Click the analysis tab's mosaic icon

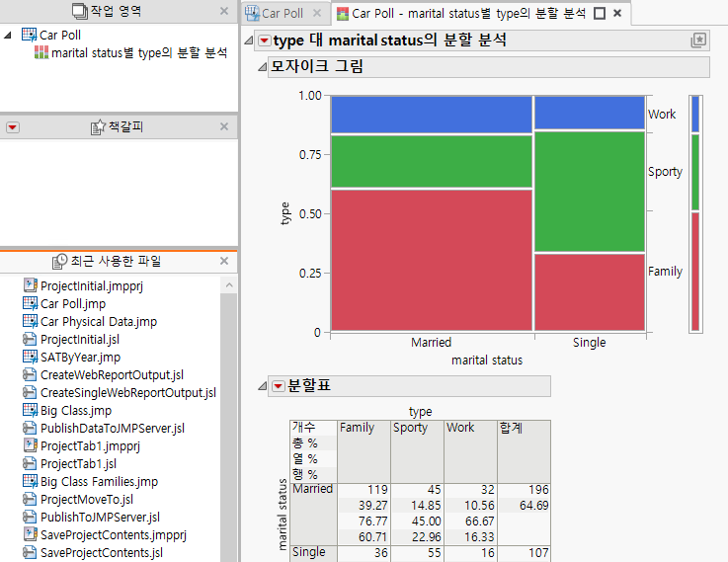pyautogui.click(x=343, y=14)
